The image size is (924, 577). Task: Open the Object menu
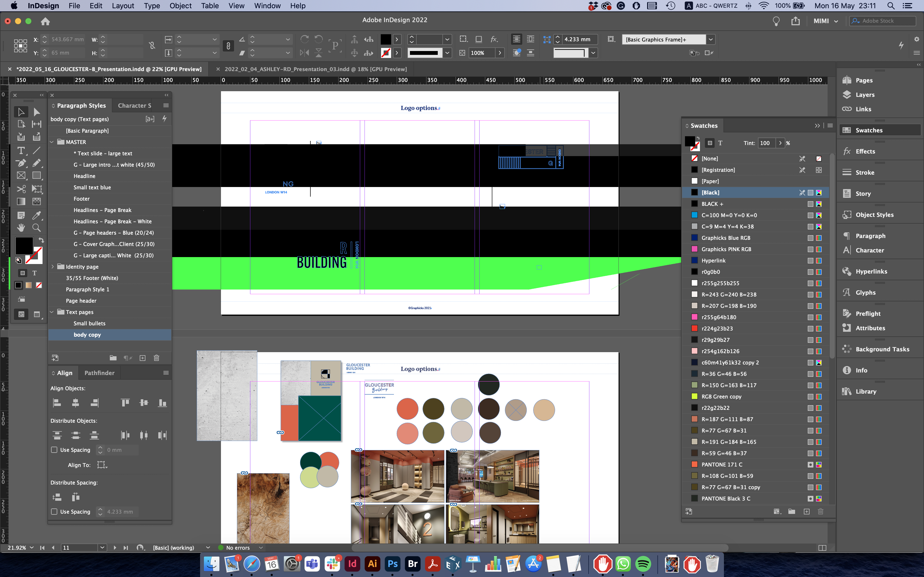tap(180, 6)
